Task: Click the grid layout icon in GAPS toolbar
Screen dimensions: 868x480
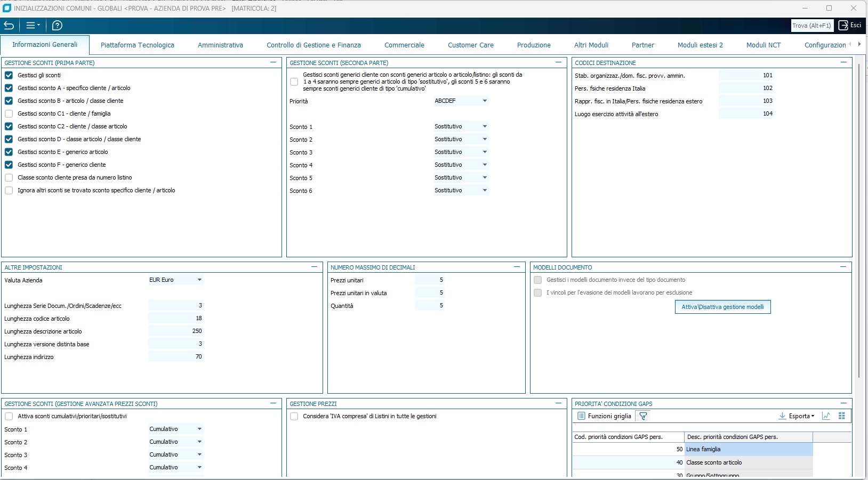Action: tap(842, 416)
